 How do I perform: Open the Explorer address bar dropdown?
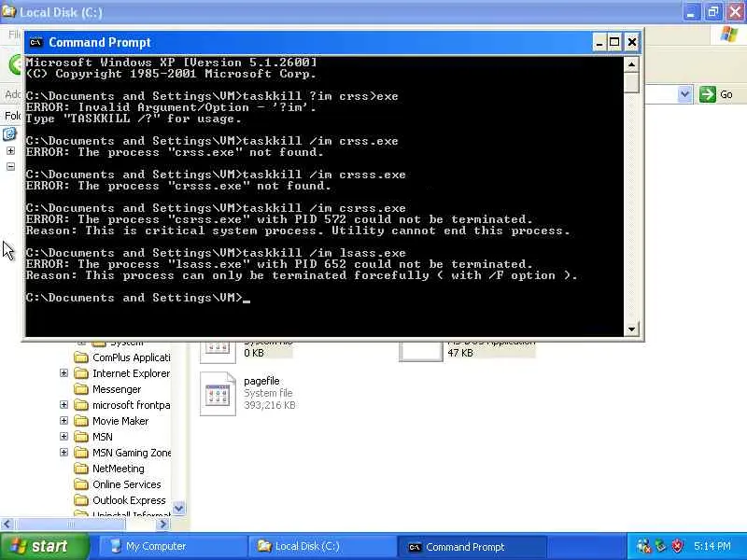684,94
